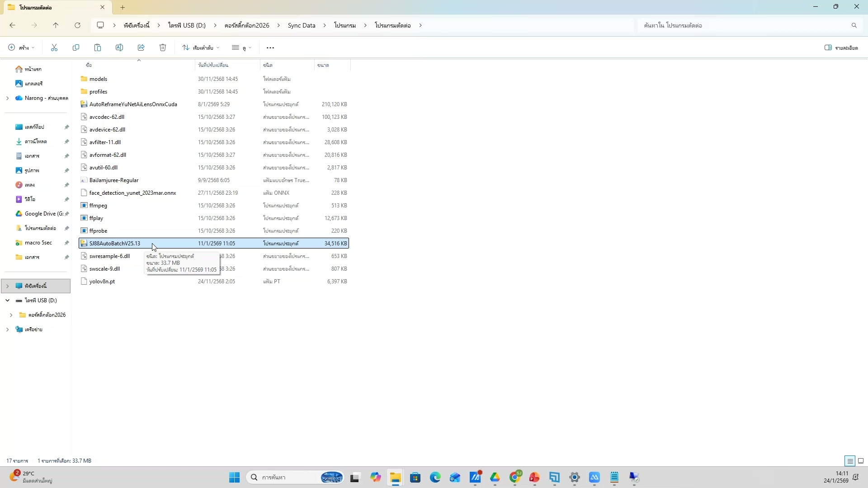Viewport: 868px width, 488px height.
Task: Switch to details list view in status bar
Action: tap(850, 461)
